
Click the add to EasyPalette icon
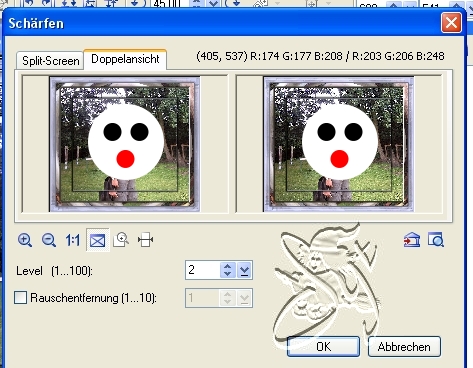412,240
